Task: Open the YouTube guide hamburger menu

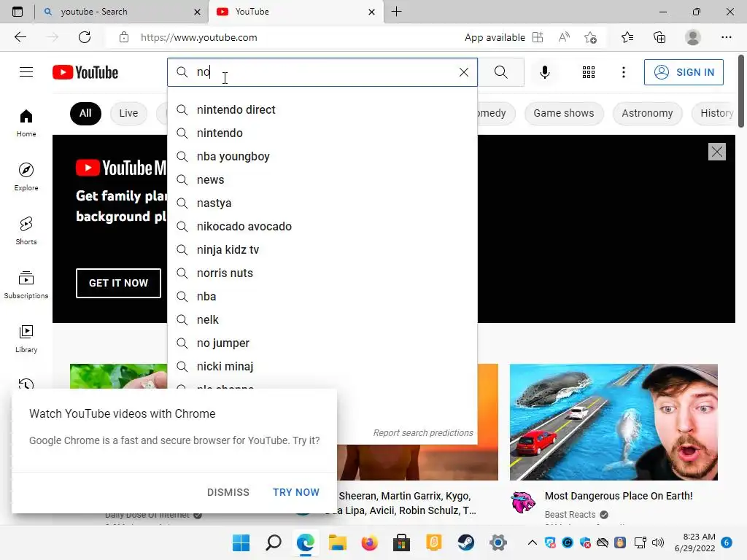Action: pos(26,72)
